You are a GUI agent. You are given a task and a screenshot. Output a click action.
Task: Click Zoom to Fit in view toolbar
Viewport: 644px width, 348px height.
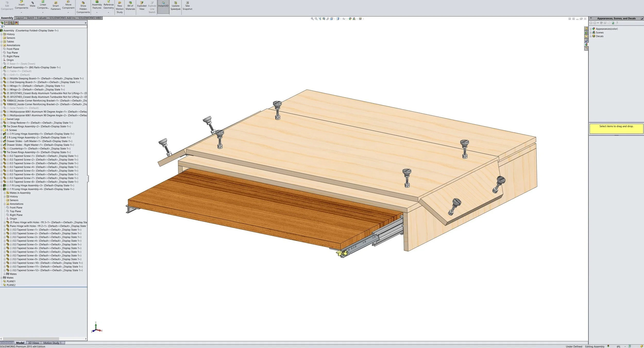[312, 19]
